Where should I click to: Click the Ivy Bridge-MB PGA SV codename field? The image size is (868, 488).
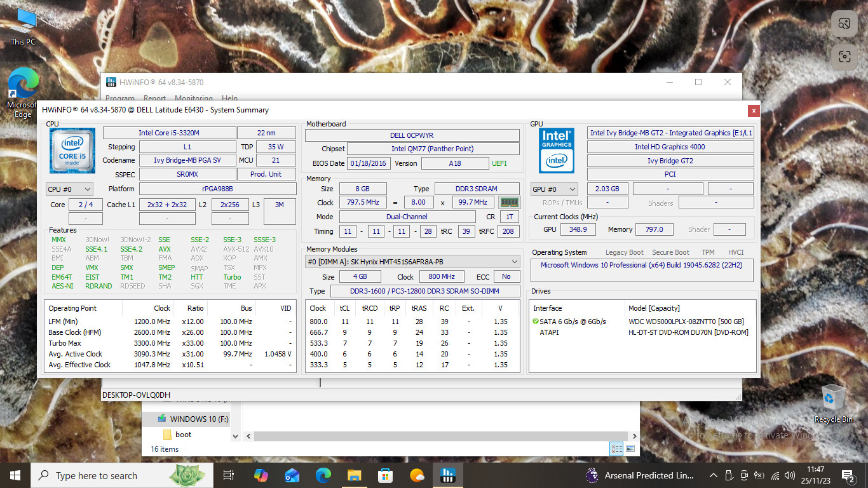187,160
